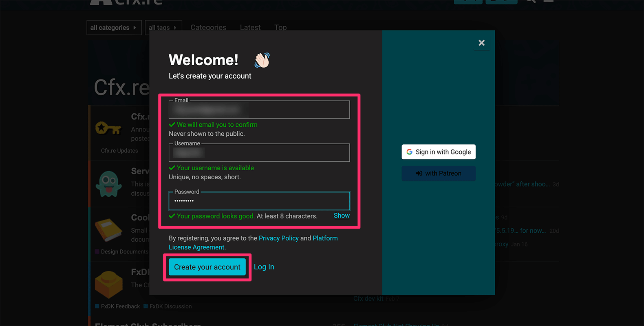Sign up with Patreon

pyautogui.click(x=438, y=173)
